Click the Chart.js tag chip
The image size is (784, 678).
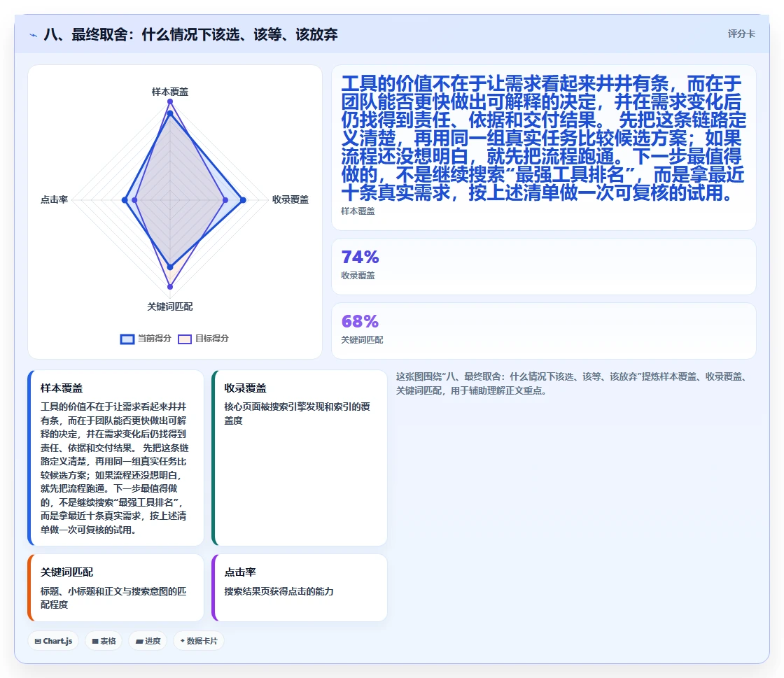(x=53, y=641)
